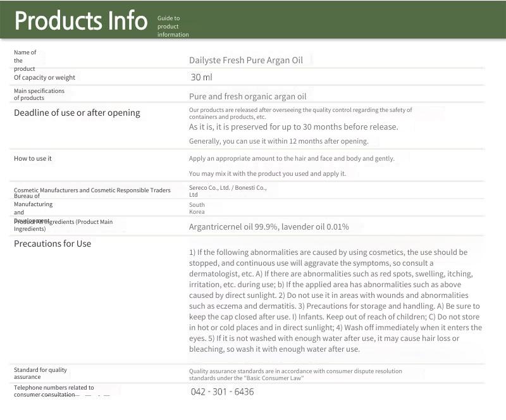Click the 'How to use it' label

(33, 159)
